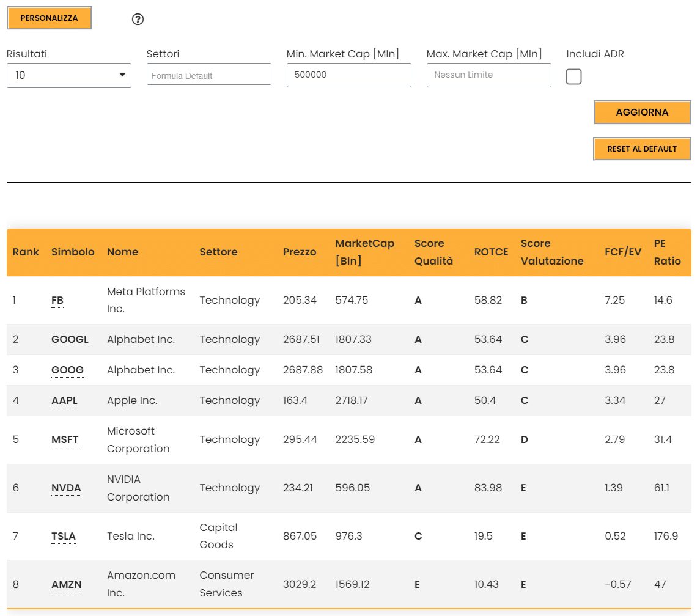
Task: Sort by the Nome column header
Action: point(123,252)
